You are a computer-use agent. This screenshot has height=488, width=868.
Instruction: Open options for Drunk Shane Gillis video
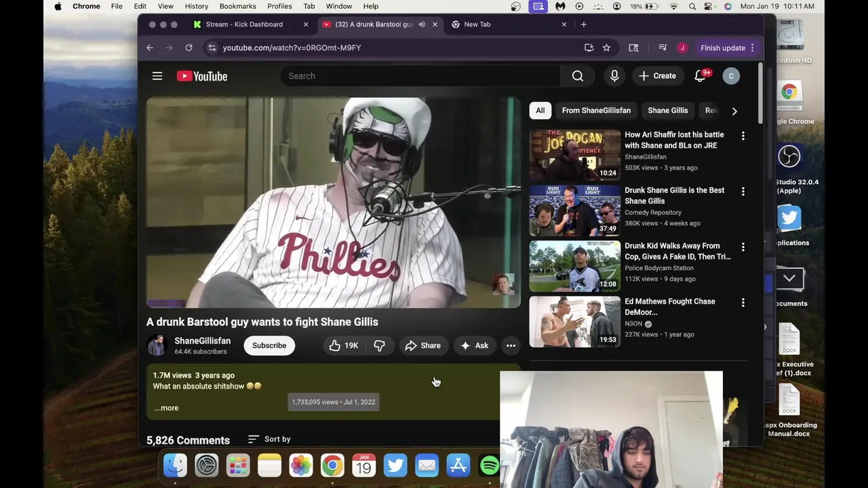[743, 192]
